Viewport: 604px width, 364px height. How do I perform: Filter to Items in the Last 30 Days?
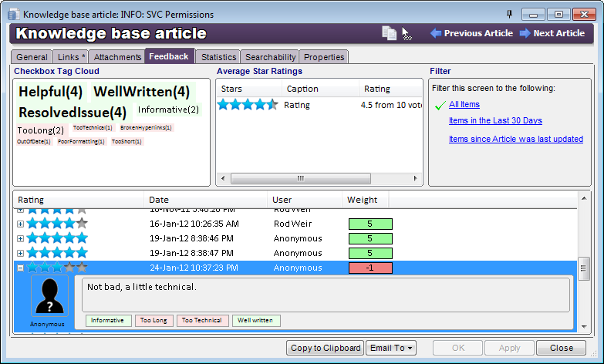point(495,120)
